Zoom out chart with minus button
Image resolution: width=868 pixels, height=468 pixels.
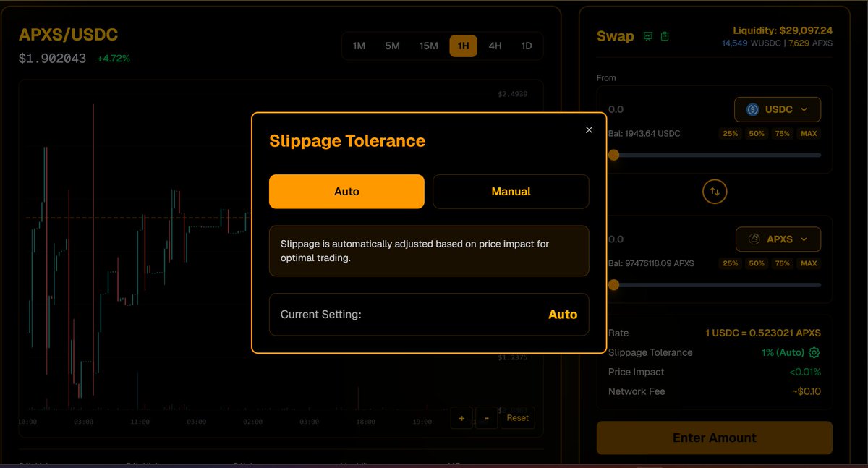pos(486,417)
